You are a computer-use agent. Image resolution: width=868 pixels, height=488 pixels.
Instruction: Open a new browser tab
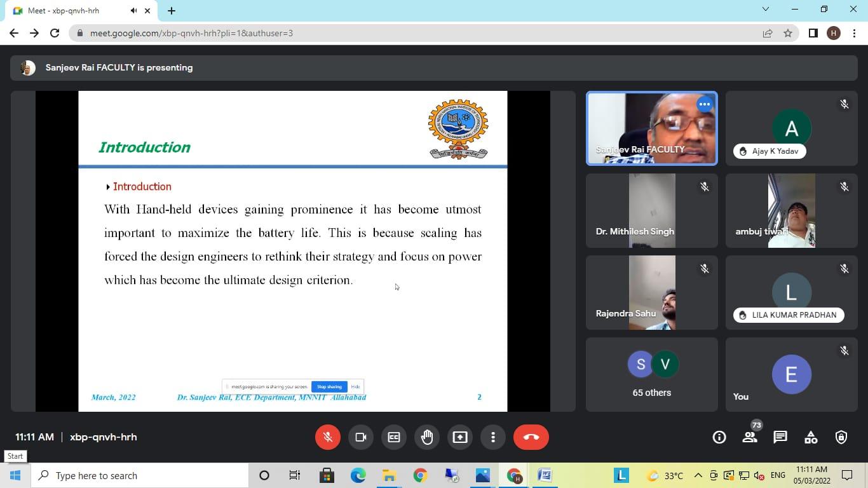pyautogui.click(x=172, y=11)
